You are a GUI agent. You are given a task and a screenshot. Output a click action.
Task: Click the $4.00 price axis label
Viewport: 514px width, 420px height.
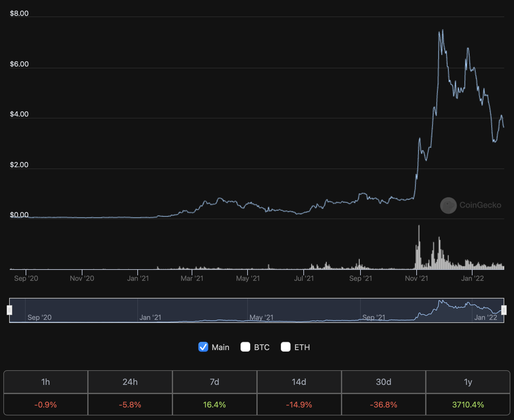pyautogui.click(x=19, y=114)
